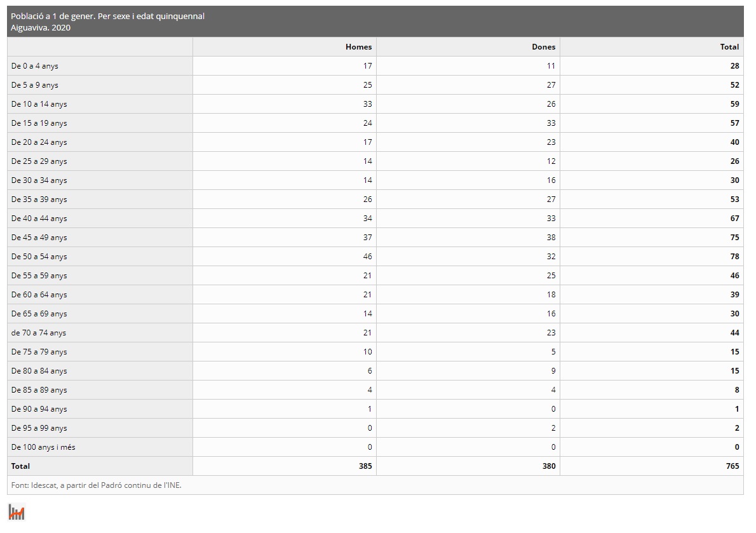Select the 'De 45 a 49 anys' row label
This screenshot has height=533, width=756.
pyautogui.click(x=39, y=238)
